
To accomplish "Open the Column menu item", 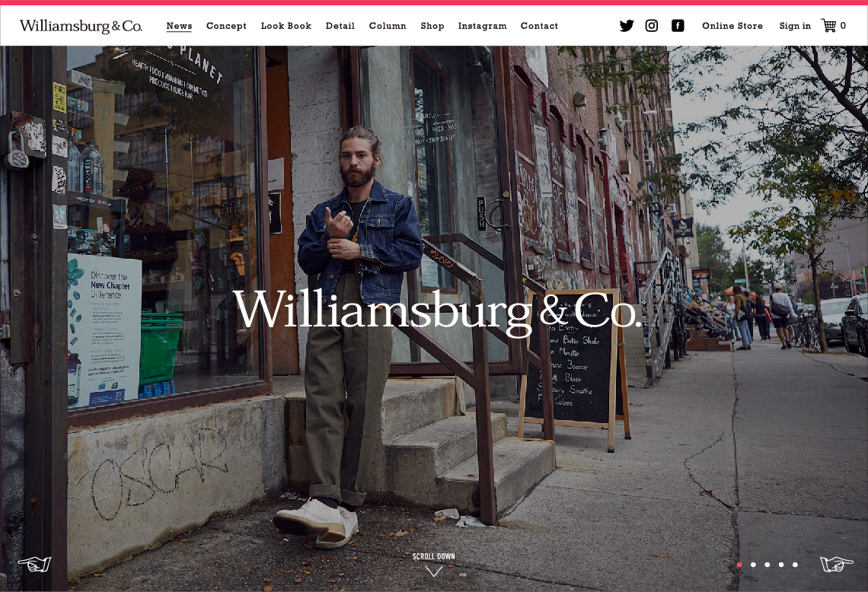I will tap(388, 26).
